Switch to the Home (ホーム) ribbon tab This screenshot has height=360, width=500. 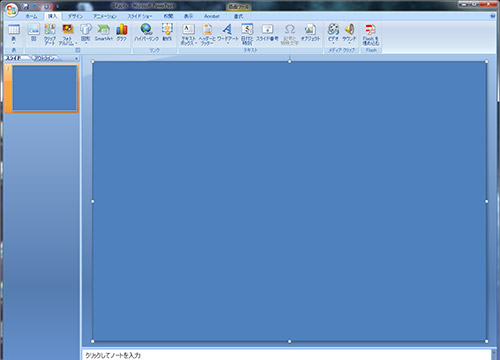pyautogui.click(x=31, y=16)
